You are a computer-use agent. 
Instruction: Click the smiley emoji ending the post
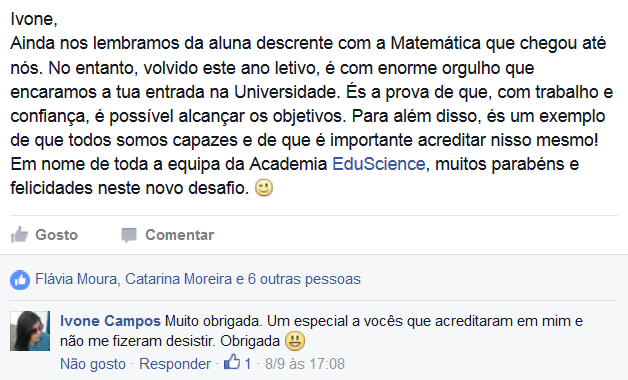[x=264, y=187]
